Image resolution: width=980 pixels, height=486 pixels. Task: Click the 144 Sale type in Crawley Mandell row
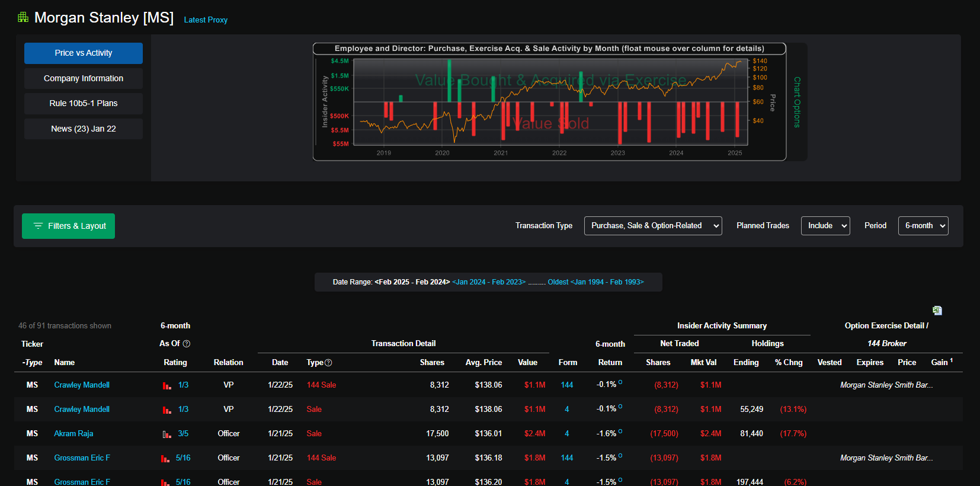[x=321, y=385]
